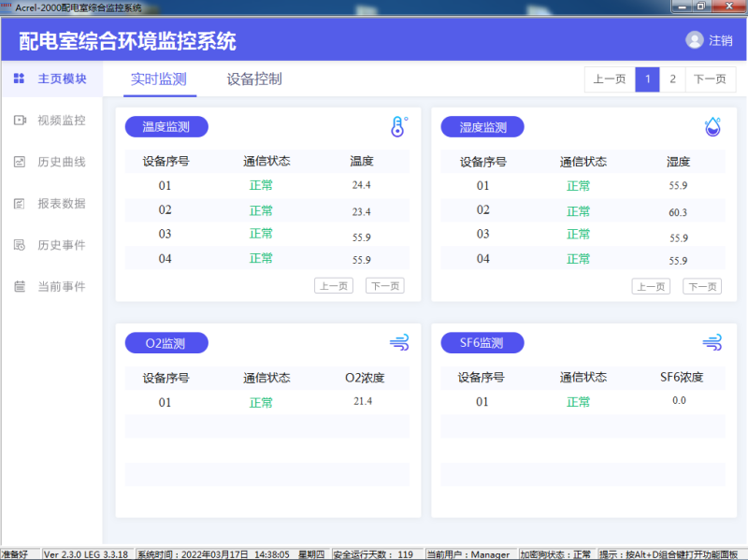Switch to the 设备控制 tab
The image size is (748, 560).
[x=254, y=79]
